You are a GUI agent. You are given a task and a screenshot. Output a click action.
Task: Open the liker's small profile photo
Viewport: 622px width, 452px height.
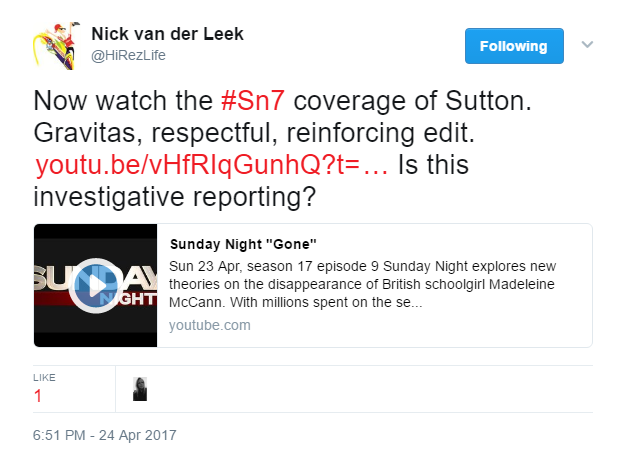click(x=140, y=389)
